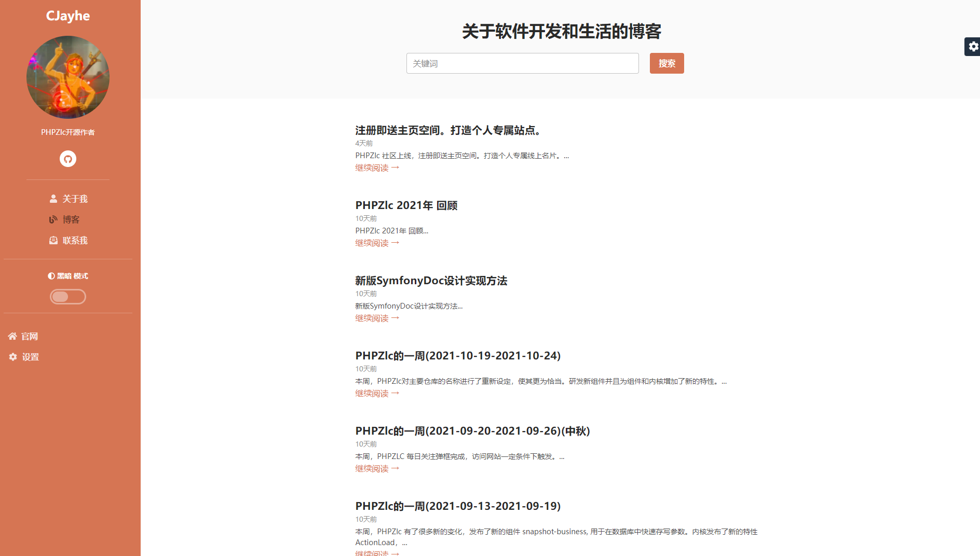
Task: Click the half-circle icon beside 黑暗模式
Action: coord(51,276)
